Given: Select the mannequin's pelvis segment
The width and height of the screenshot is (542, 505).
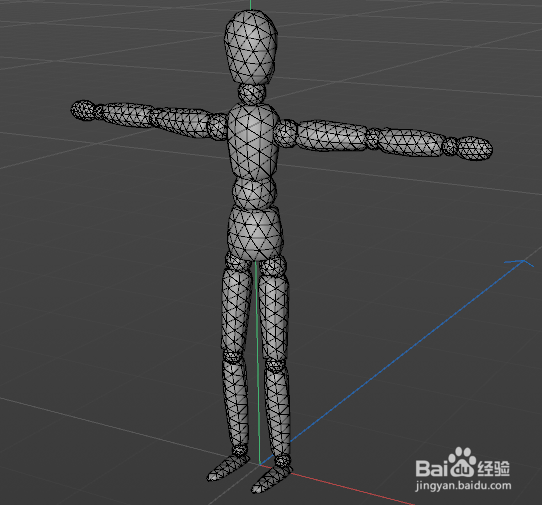Looking at the screenshot, I should point(255,233).
